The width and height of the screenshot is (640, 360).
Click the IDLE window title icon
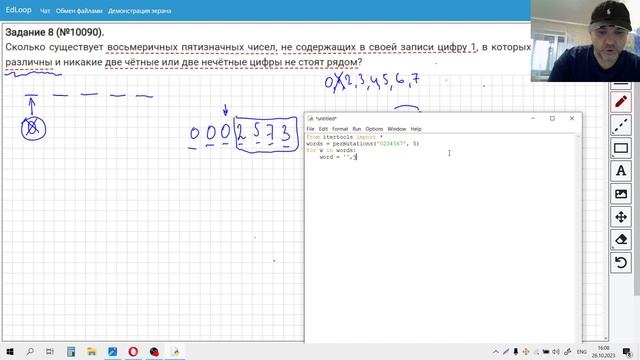pos(310,118)
